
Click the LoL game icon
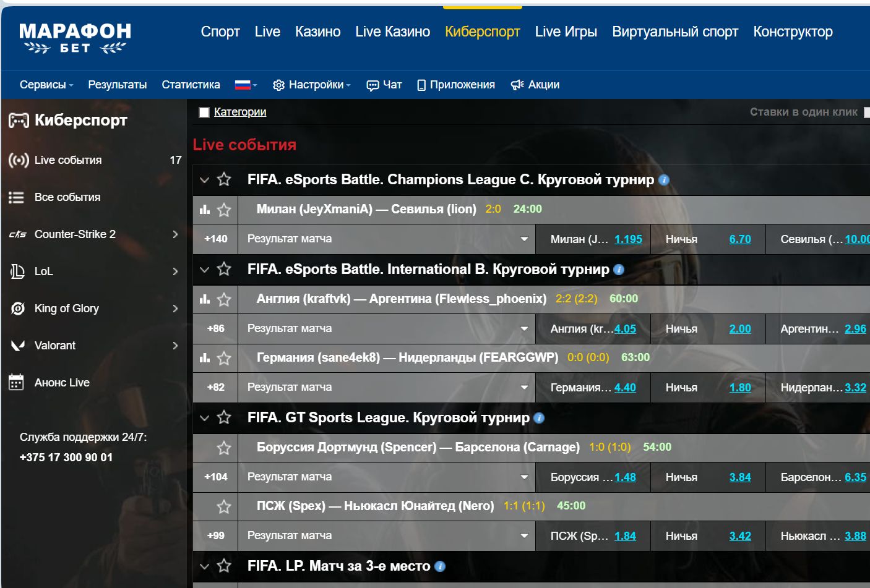(x=17, y=271)
